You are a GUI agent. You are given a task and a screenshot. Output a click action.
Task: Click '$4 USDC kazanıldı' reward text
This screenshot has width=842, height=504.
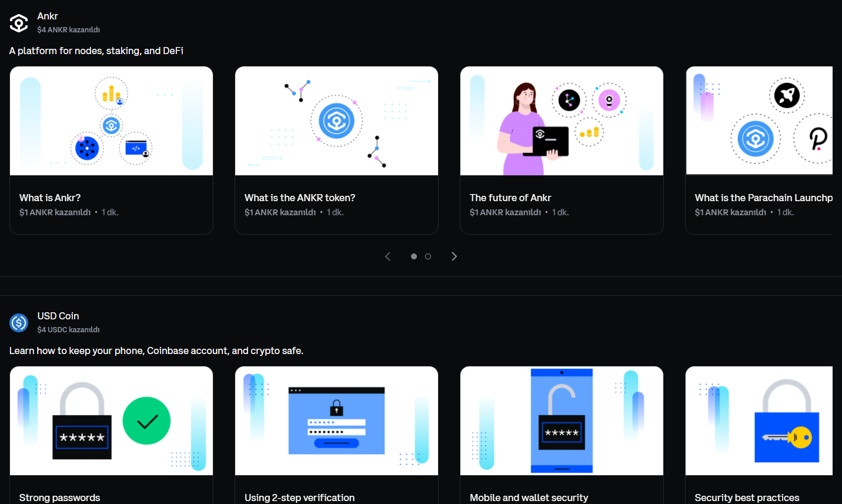point(69,329)
